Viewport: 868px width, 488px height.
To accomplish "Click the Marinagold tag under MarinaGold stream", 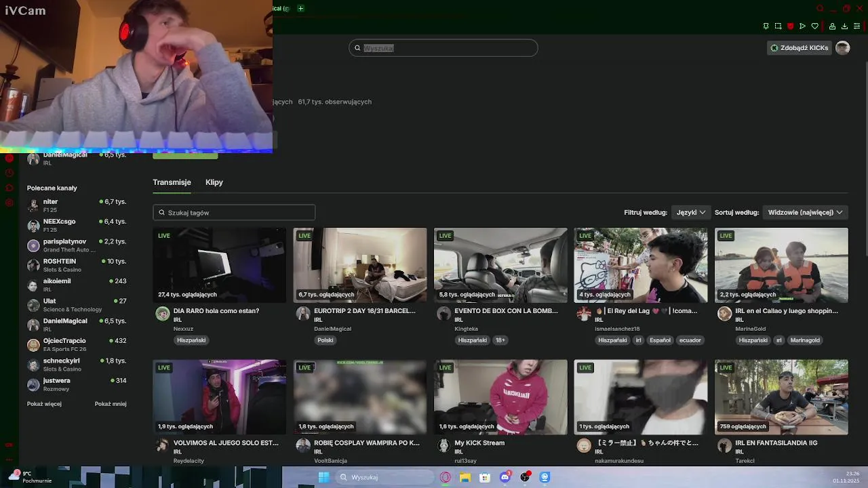I will coord(805,340).
